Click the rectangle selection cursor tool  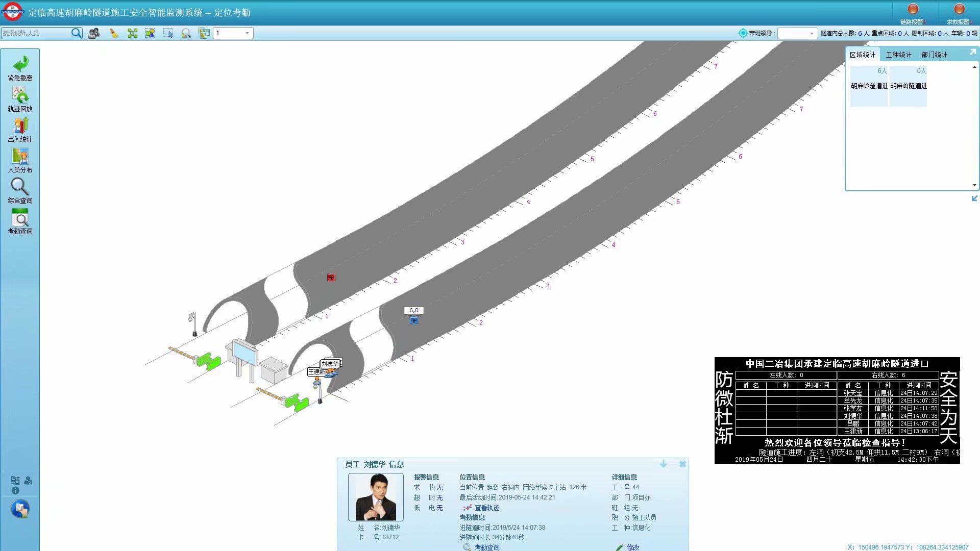pos(168,33)
